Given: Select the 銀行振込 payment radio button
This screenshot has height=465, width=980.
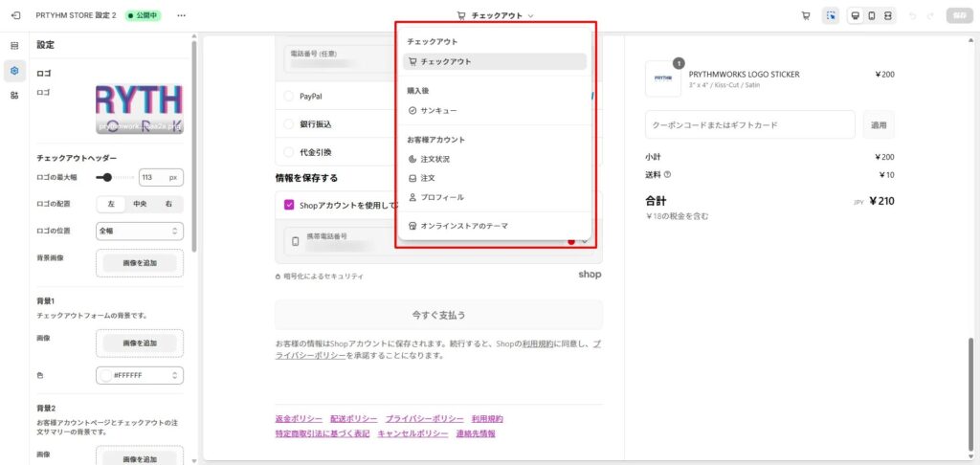Looking at the screenshot, I should 288,124.
